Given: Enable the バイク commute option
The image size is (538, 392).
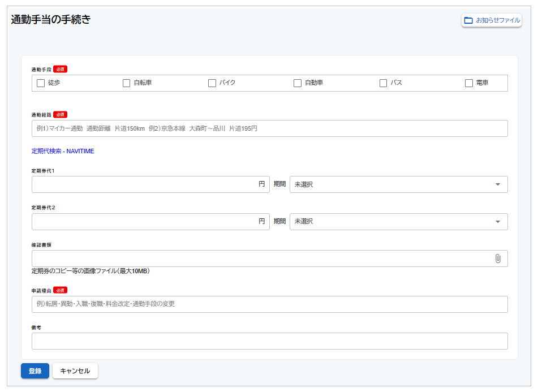Looking at the screenshot, I should coord(212,83).
